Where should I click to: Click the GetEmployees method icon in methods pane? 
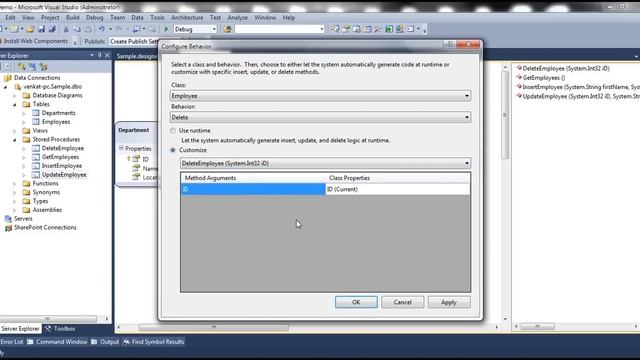pos(519,78)
